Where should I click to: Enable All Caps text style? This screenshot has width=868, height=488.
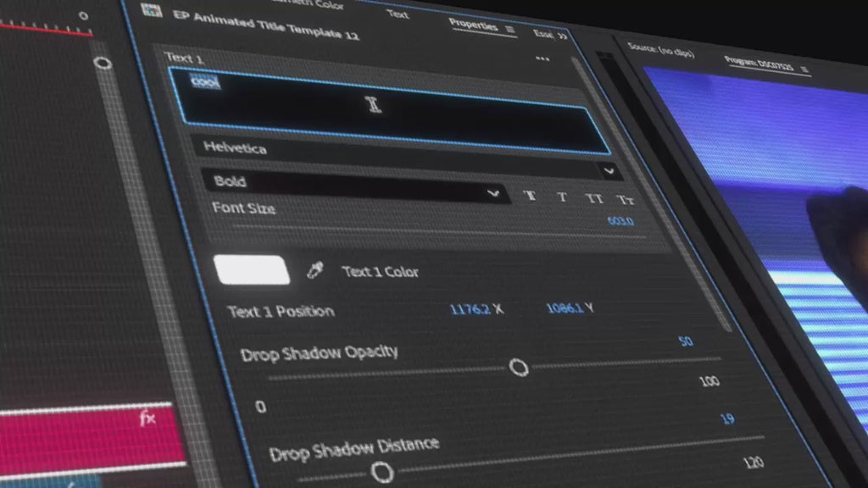coord(593,198)
